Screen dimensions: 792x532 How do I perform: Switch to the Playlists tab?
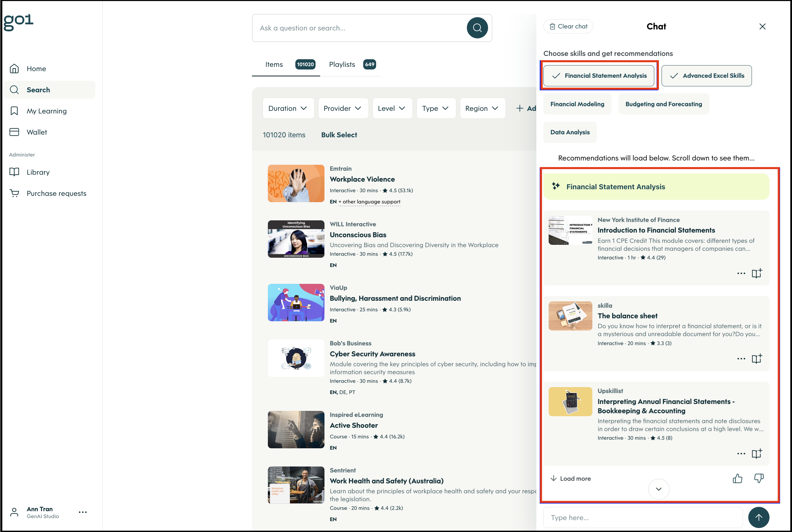(352, 65)
